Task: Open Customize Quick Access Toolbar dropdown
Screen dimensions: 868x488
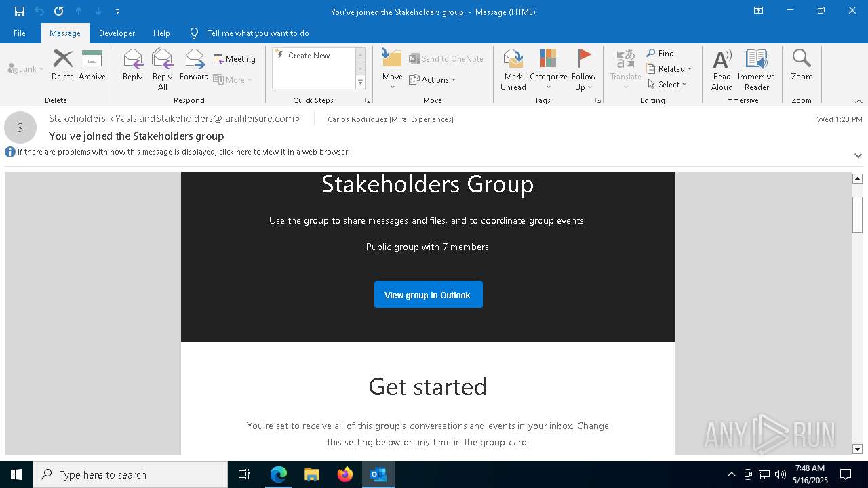Action: (117, 12)
